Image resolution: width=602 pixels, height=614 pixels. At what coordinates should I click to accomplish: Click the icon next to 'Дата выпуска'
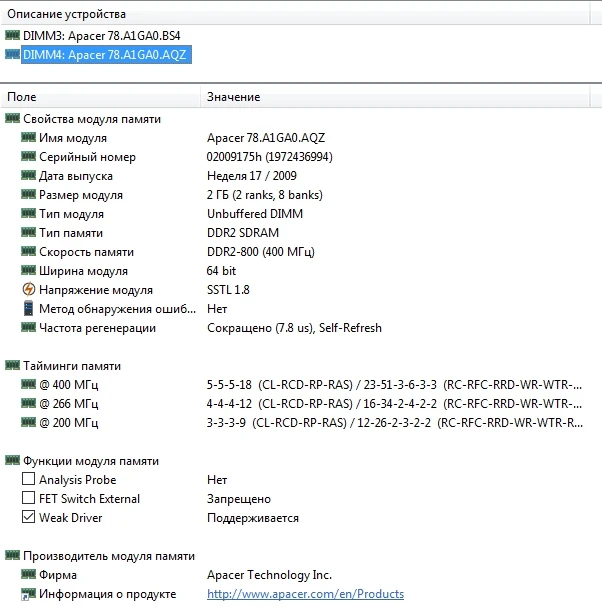(x=28, y=175)
